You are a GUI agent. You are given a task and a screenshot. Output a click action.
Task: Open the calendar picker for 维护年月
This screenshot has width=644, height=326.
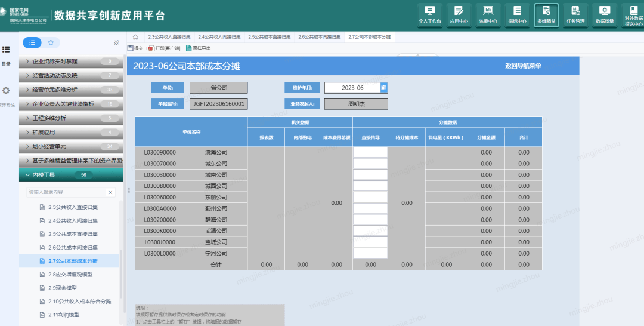click(x=383, y=88)
